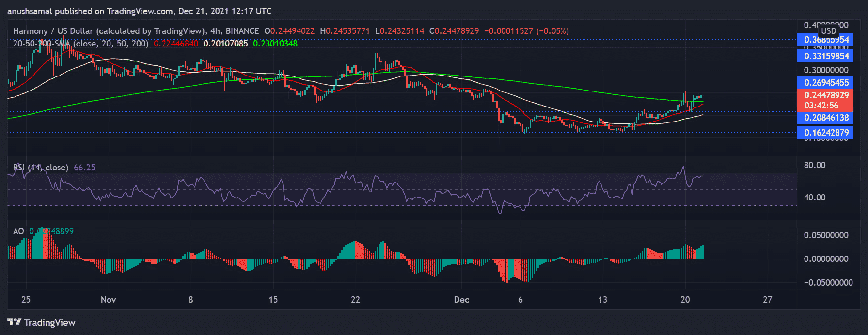Click the TradingView logo icon
Screen dimensions: 868x335
(14, 322)
